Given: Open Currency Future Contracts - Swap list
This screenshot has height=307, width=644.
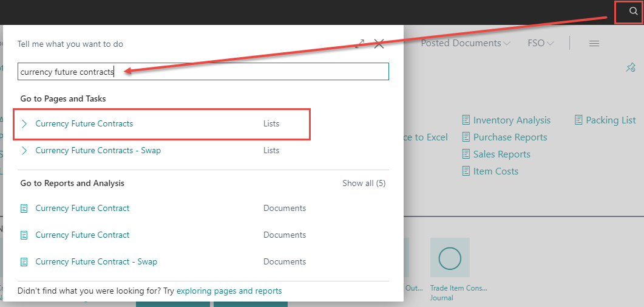Looking at the screenshot, I should [x=98, y=151].
